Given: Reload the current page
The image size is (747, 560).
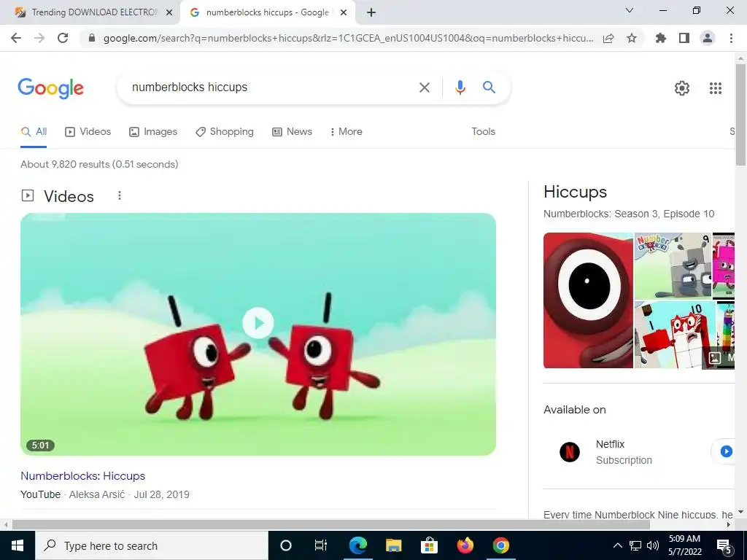Looking at the screenshot, I should 63,38.
